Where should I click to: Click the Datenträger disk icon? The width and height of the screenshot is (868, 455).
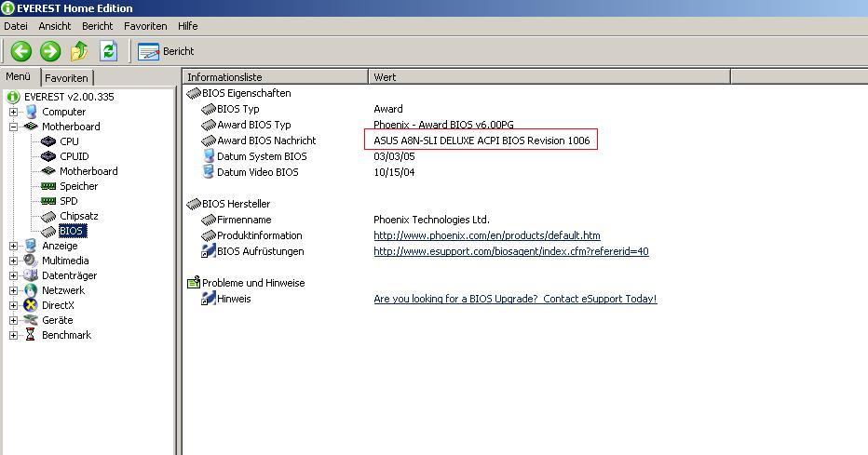[31, 275]
